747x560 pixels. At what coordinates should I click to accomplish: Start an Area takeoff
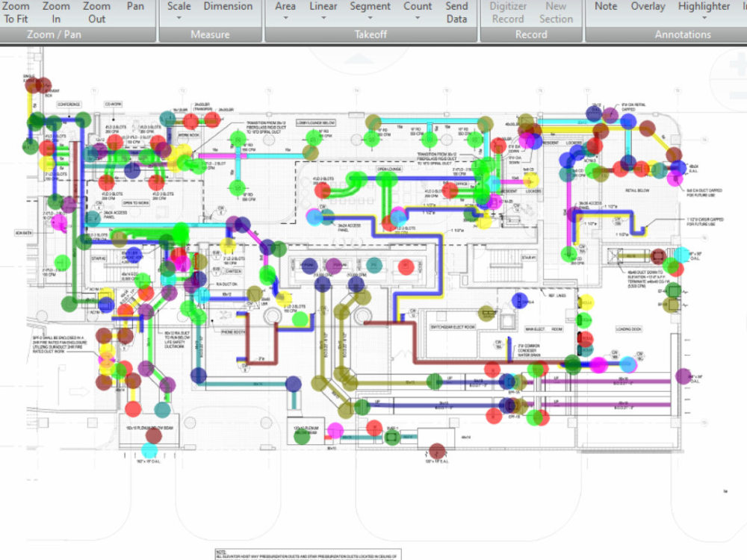click(x=285, y=6)
